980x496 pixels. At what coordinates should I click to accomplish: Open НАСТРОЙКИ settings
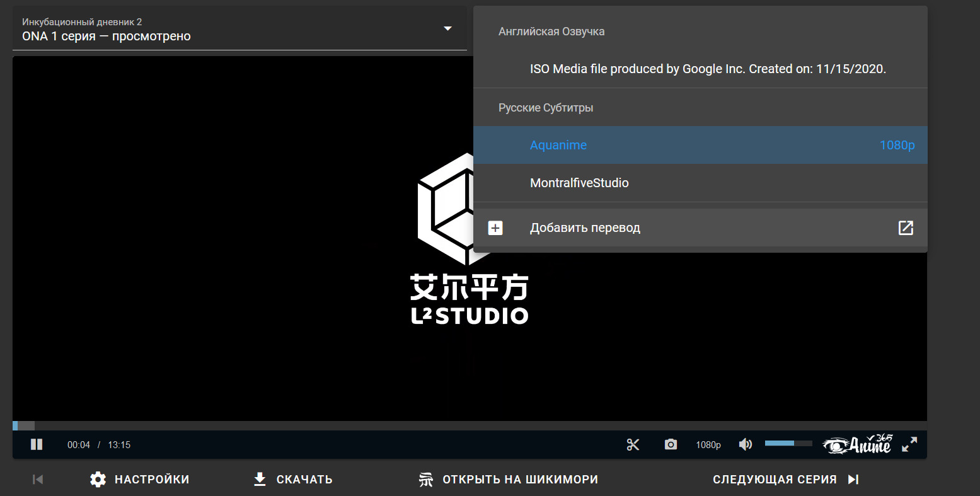pos(140,480)
